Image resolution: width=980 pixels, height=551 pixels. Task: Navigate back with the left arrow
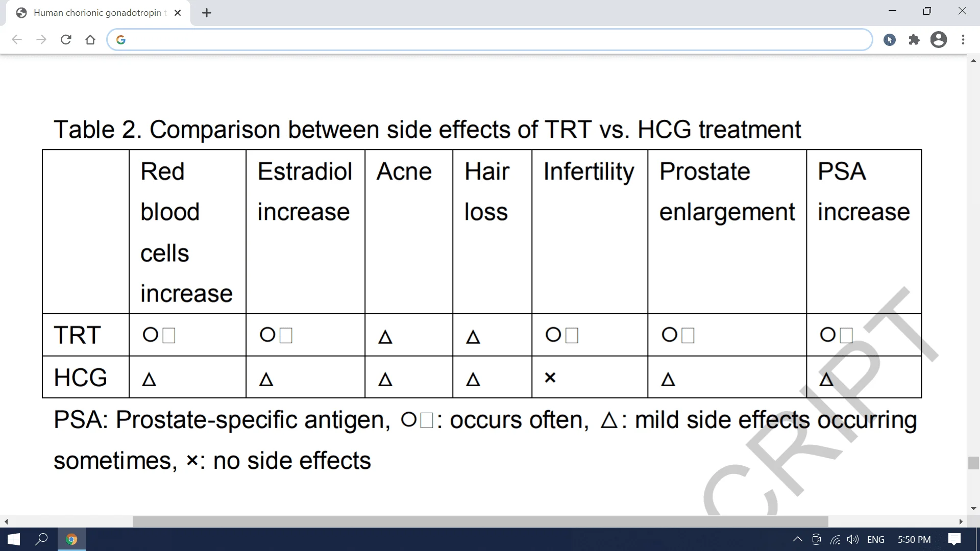(17, 40)
